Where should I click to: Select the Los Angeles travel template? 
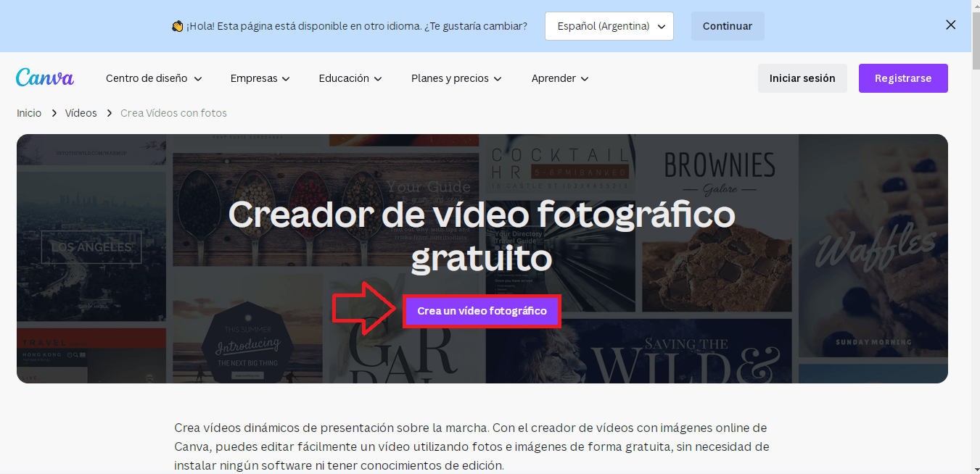click(x=91, y=246)
